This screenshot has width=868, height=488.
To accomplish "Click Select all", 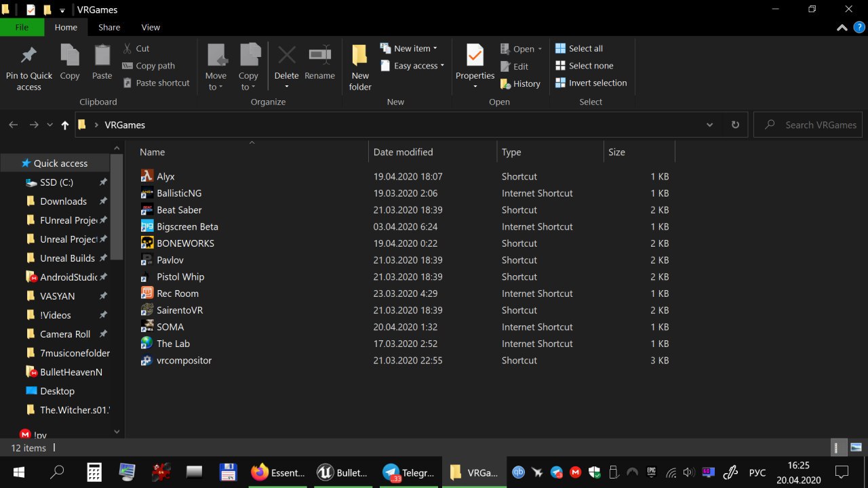I will point(579,48).
